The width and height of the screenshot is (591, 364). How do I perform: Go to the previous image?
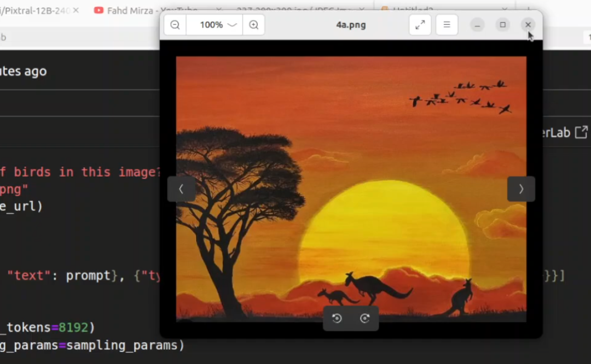click(181, 189)
